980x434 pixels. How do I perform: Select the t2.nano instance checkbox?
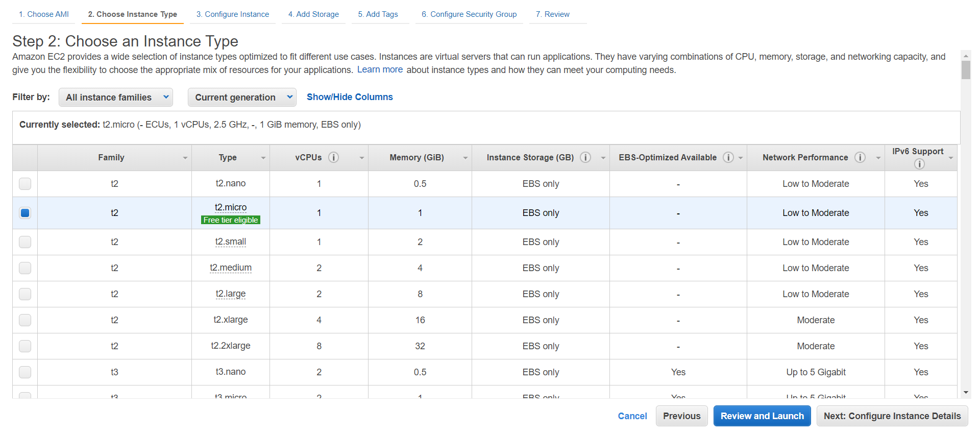25,184
